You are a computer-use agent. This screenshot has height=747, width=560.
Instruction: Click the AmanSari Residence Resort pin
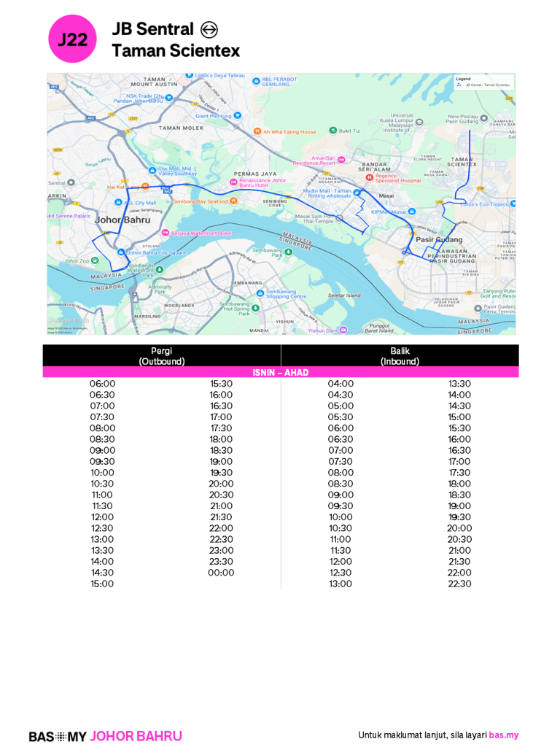[x=341, y=160]
